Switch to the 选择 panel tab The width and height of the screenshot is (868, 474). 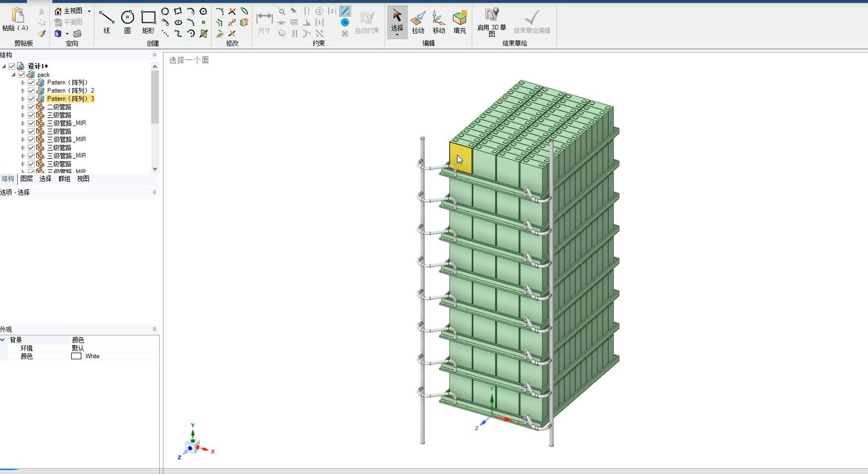46,179
